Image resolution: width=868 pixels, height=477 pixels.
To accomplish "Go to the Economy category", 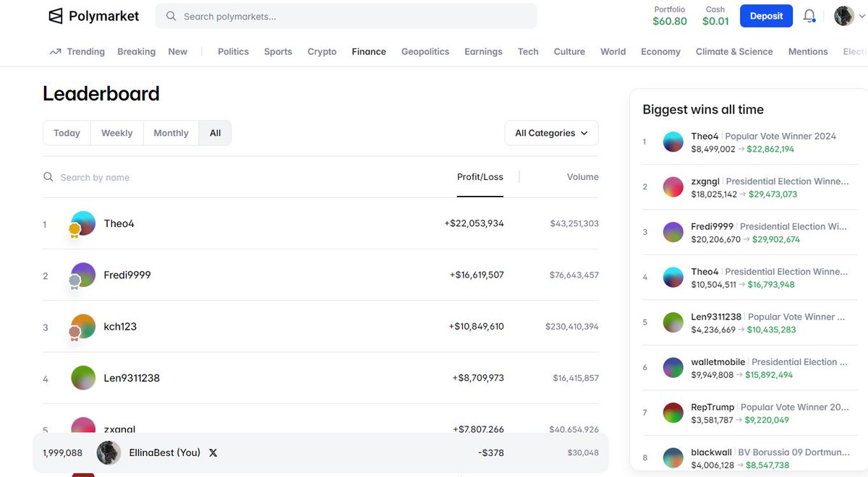I will 660,51.
